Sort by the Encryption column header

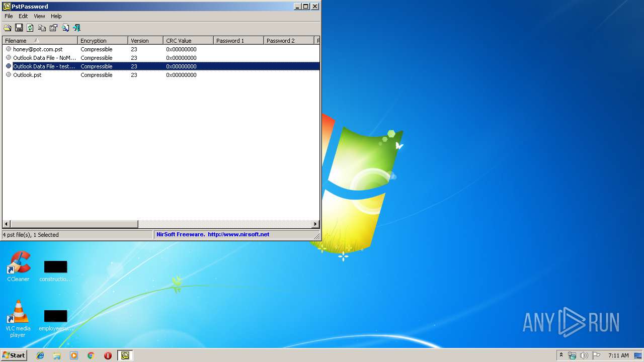tap(103, 40)
